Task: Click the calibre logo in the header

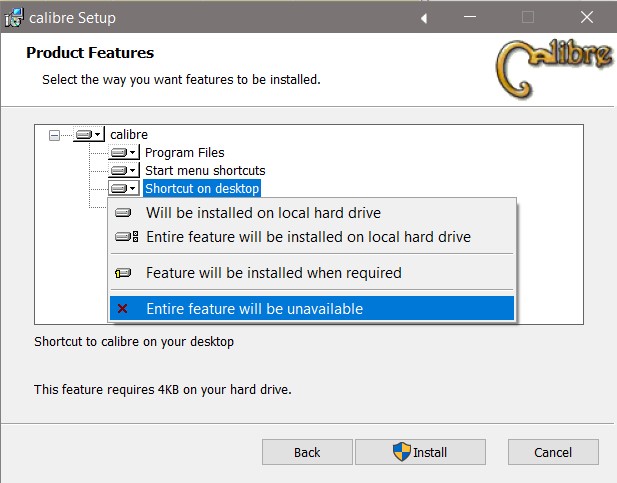Action: [554, 68]
